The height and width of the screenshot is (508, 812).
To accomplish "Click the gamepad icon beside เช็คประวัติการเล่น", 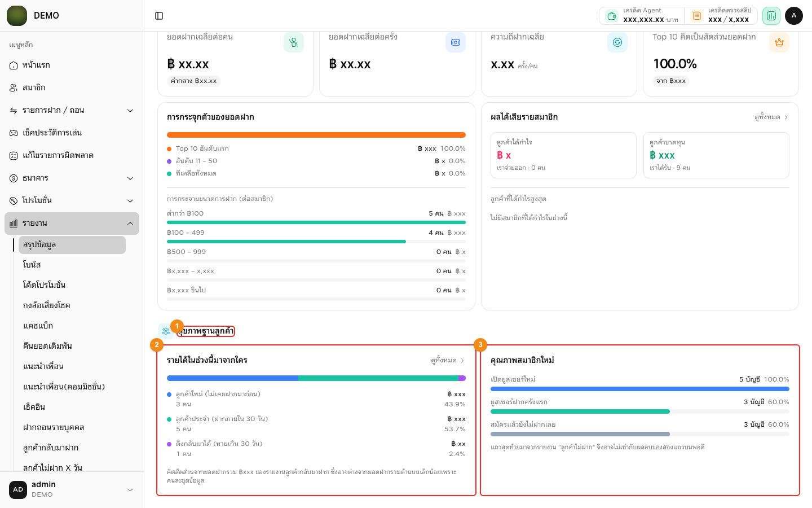I will pyautogui.click(x=14, y=133).
